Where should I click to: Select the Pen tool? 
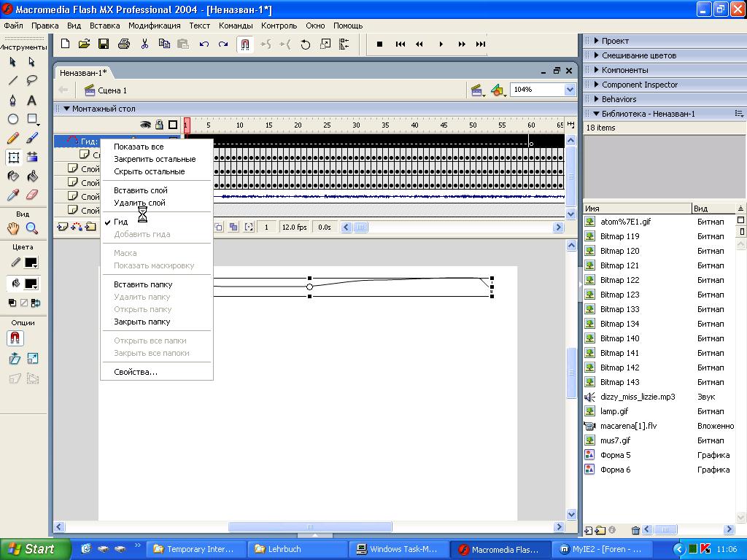coord(13,100)
